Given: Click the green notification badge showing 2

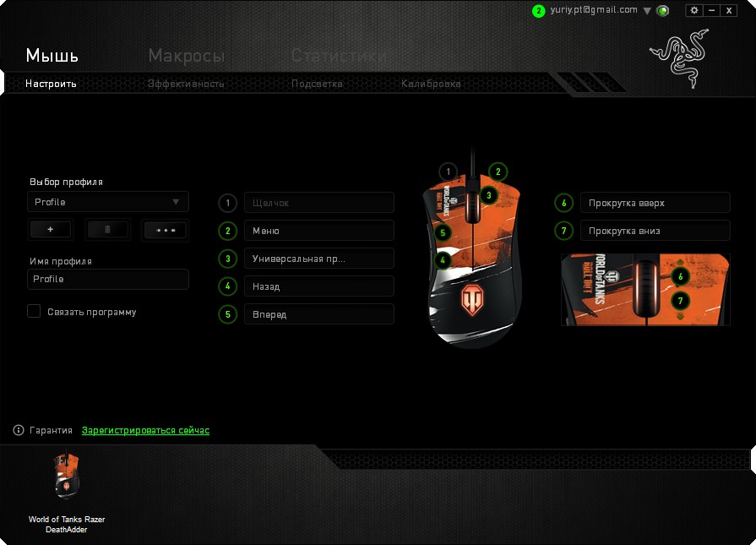Looking at the screenshot, I should 538,11.
